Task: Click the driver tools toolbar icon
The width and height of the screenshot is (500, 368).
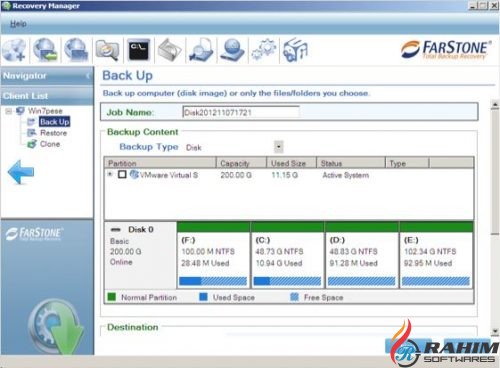Action: (295, 50)
